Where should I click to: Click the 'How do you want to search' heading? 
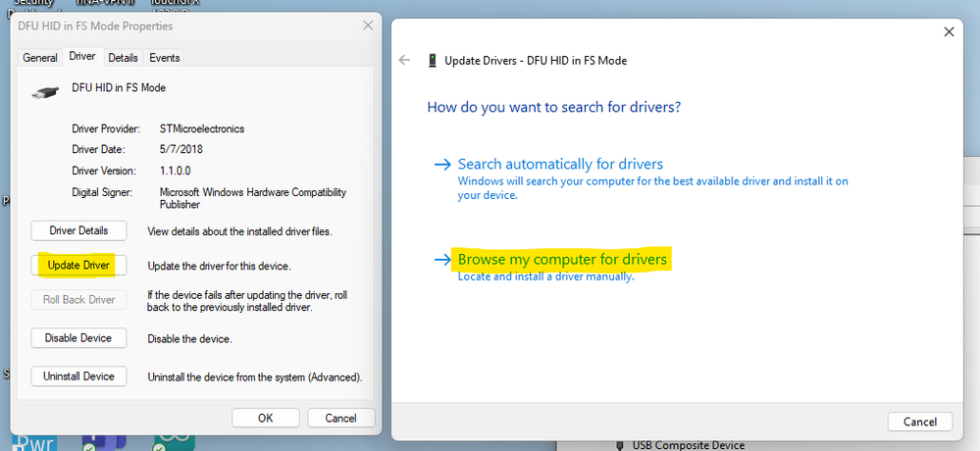[553, 107]
